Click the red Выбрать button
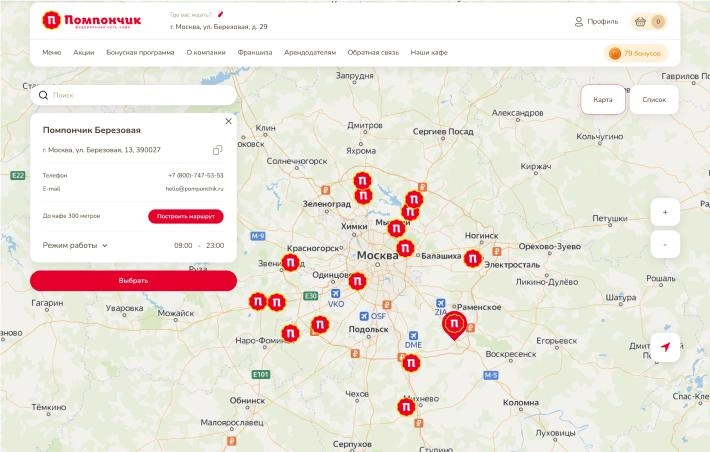 coord(133,281)
